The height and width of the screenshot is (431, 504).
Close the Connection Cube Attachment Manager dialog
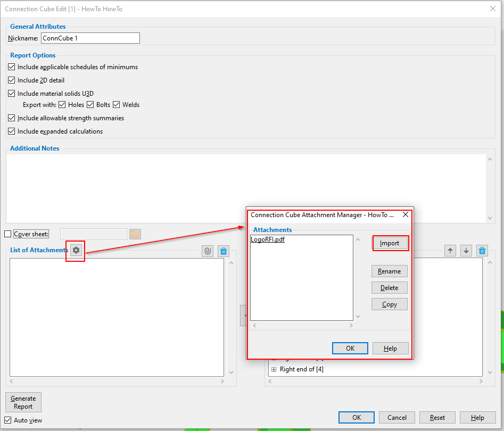tap(406, 214)
